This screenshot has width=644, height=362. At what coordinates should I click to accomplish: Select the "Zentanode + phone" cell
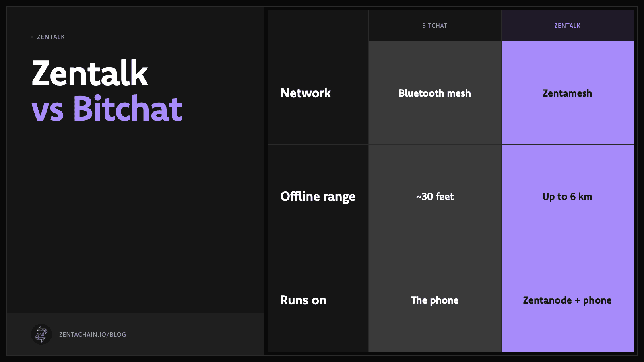pos(568,300)
